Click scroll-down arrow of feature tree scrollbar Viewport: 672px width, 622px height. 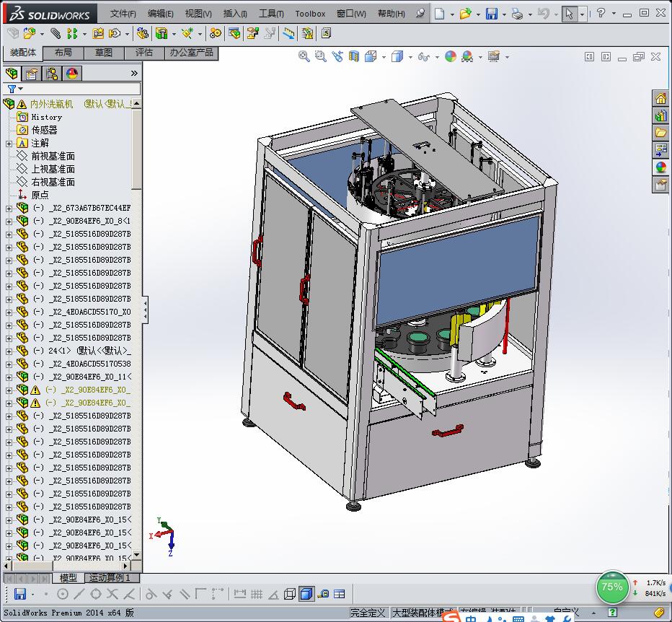137,555
